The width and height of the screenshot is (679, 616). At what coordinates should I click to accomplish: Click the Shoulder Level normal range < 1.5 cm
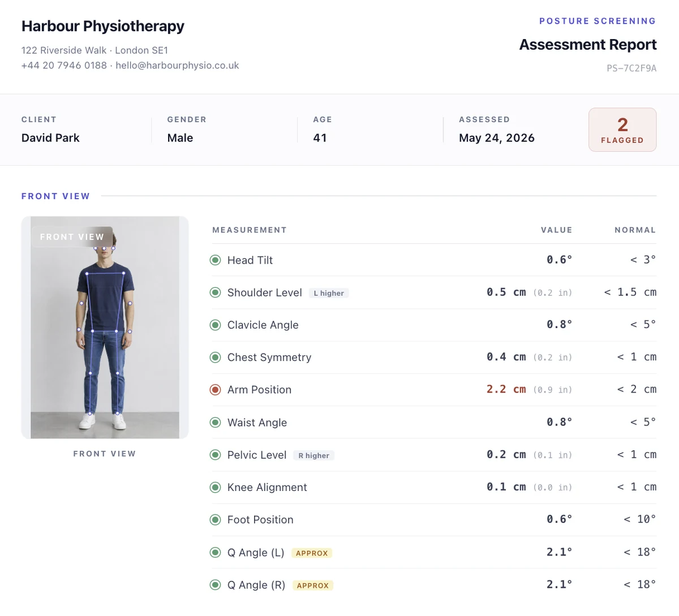630,292
